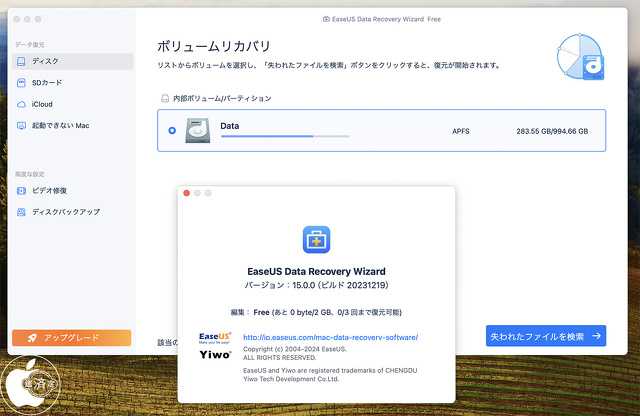Click the unbootable Mac monitor icon
The width and height of the screenshot is (640, 416).
21,126
